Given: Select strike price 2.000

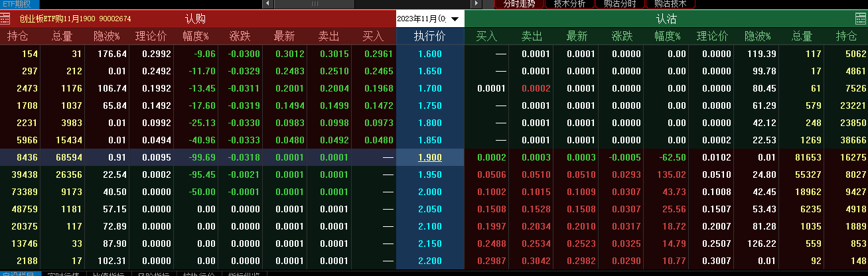Looking at the screenshot, I should click(430, 192).
